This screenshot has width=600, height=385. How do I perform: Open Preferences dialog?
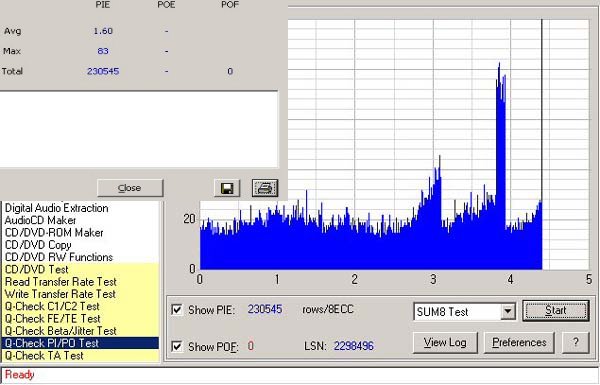click(x=519, y=343)
